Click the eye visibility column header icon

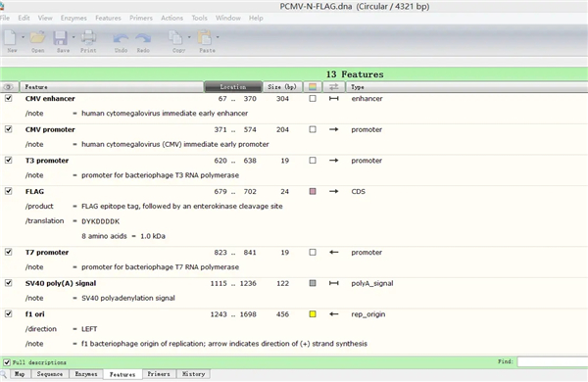[8, 87]
